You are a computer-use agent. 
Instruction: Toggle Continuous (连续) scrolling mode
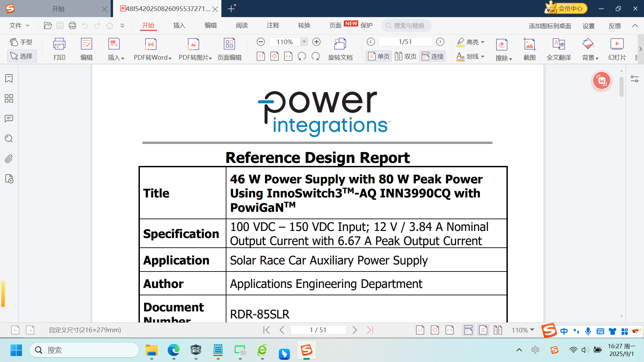point(432,56)
